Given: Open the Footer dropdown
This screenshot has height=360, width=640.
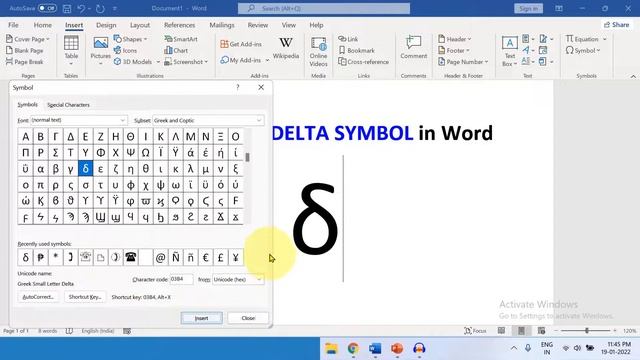Looking at the screenshot, I should tap(453, 50).
